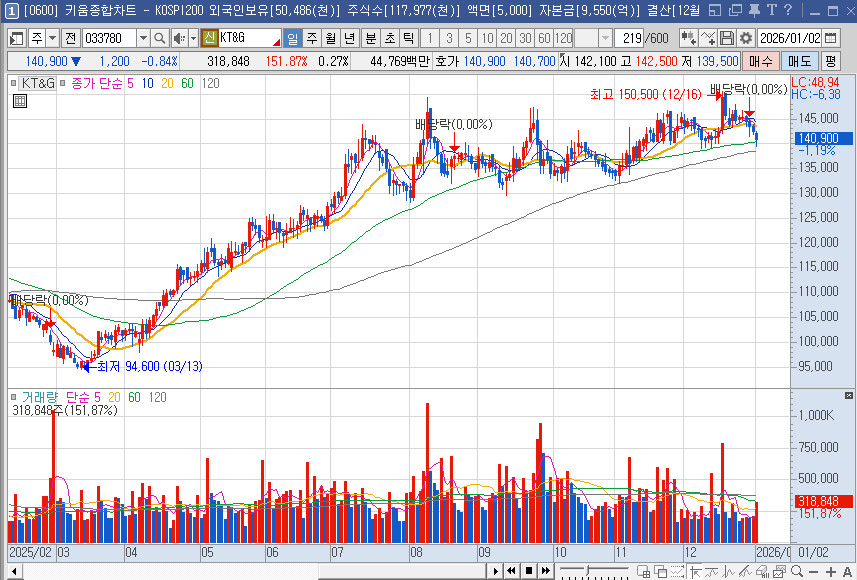Zoom out chart with minus icon
The width and height of the screenshot is (857, 580).
tap(813, 572)
